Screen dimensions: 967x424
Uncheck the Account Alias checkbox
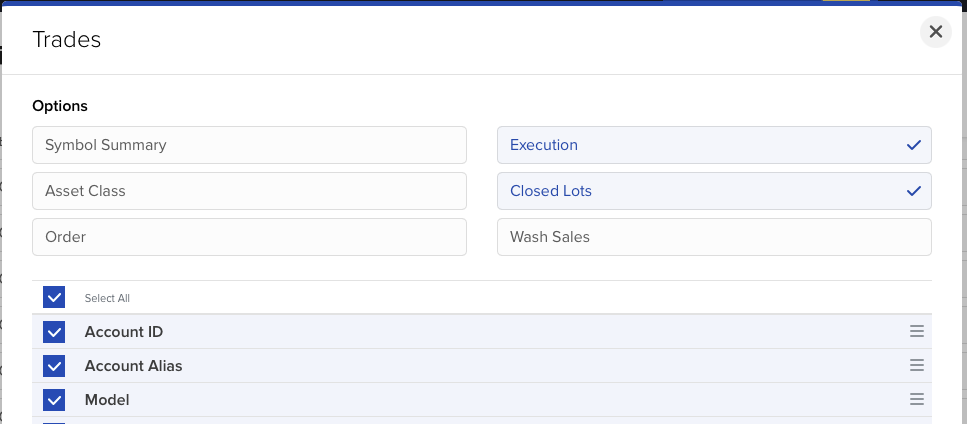[x=54, y=366]
